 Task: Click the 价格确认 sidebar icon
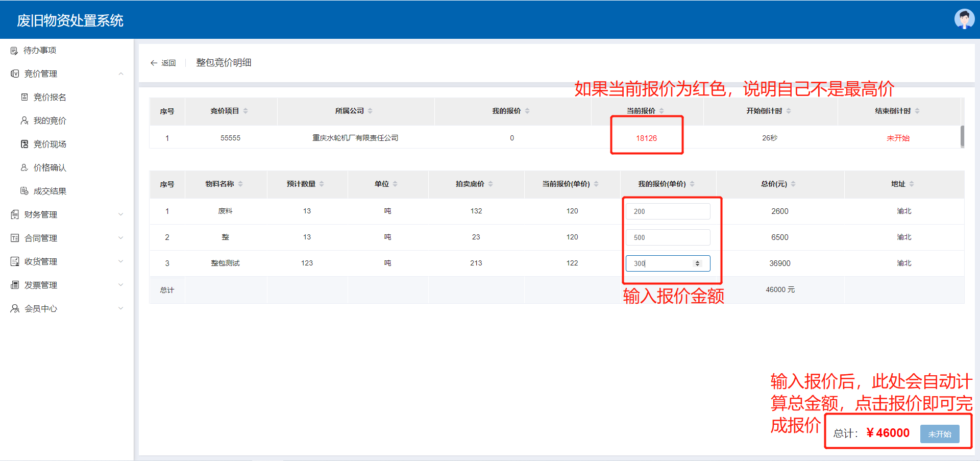(x=24, y=167)
